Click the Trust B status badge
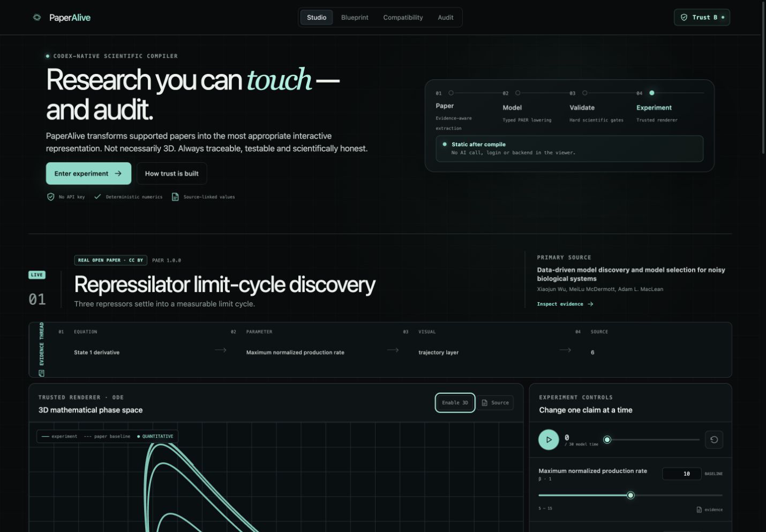This screenshot has width=766, height=532. click(702, 18)
